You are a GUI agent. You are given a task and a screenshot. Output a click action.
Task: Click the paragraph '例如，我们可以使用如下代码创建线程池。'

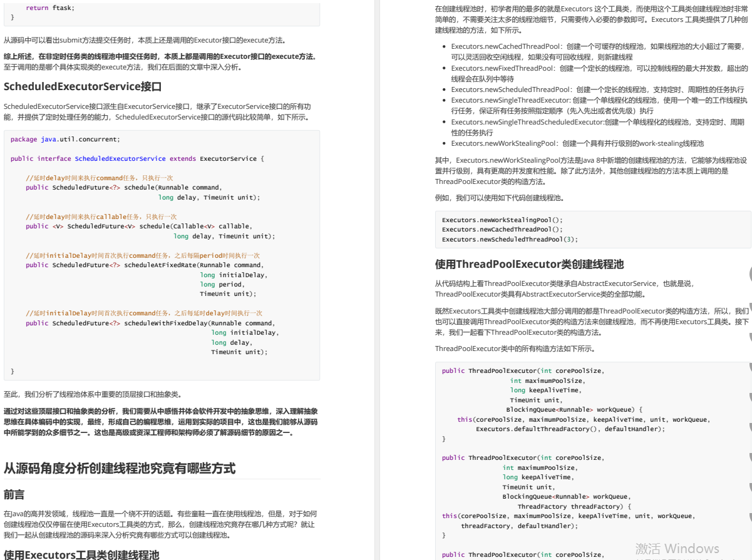(x=500, y=198)
